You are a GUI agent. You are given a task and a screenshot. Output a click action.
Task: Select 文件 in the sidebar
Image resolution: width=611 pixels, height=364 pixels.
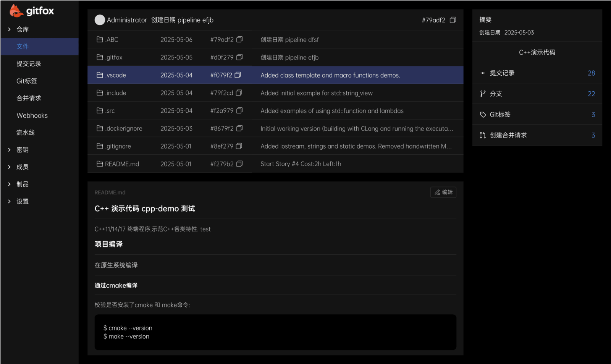pyautogui.click(x=39, y=47)
